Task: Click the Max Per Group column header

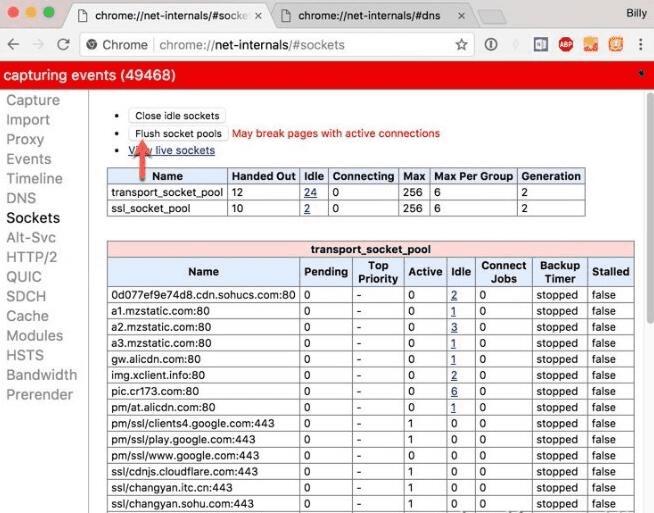Action: pyautogui.click(x=473, y=176)
